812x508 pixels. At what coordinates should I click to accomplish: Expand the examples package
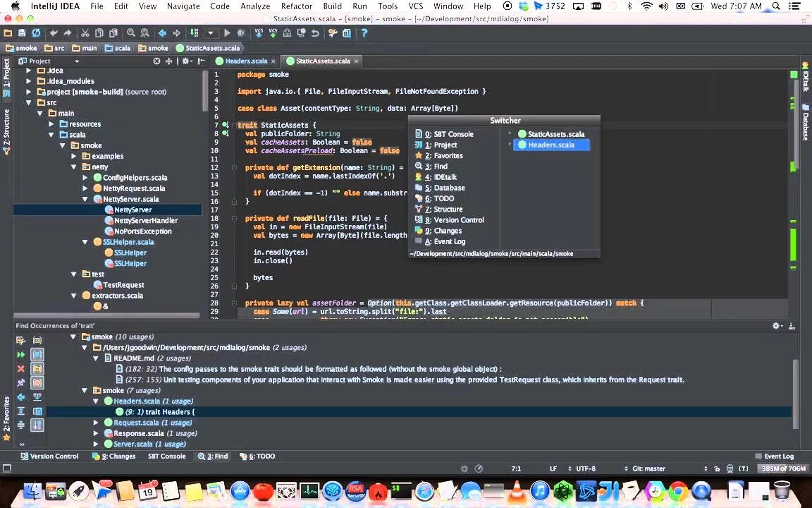click(74, 156)
